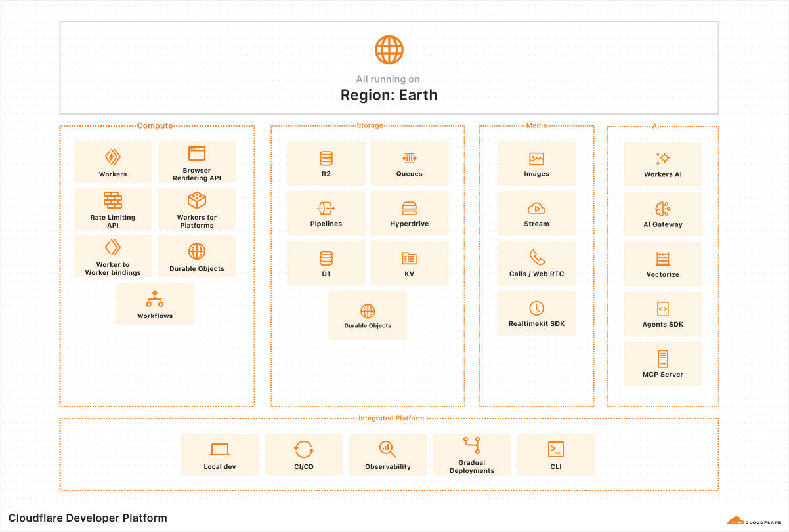This screenshot has height=532, width=789.
Task: Click the Realtimekit SDK clock icon
Action: tap(537, 308)
